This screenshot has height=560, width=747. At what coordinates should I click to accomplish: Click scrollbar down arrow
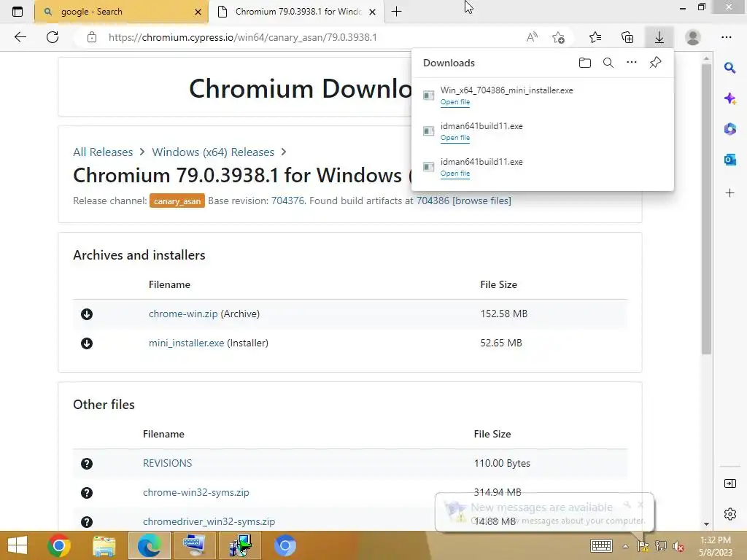coord(706,524)
